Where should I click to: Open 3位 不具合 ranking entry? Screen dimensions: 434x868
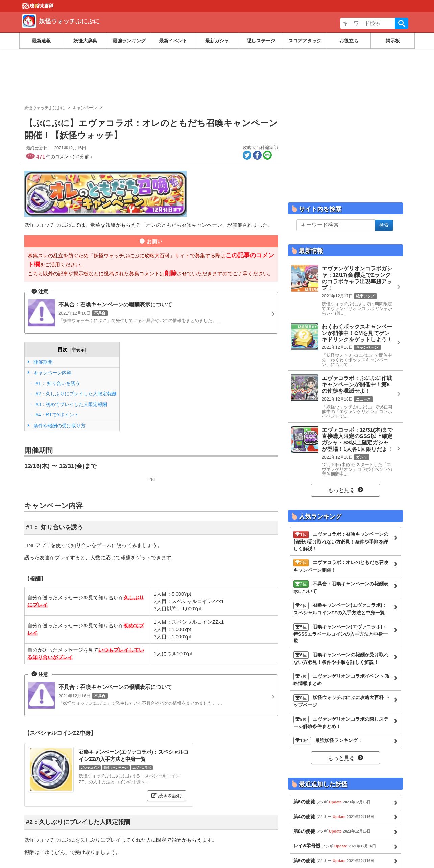pos(345,587)
